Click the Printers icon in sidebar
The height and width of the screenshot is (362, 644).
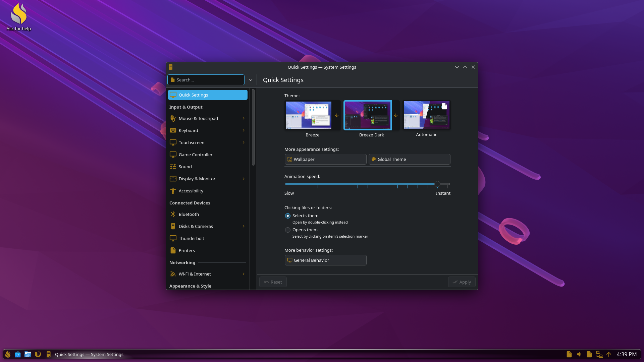click(173, 250)
